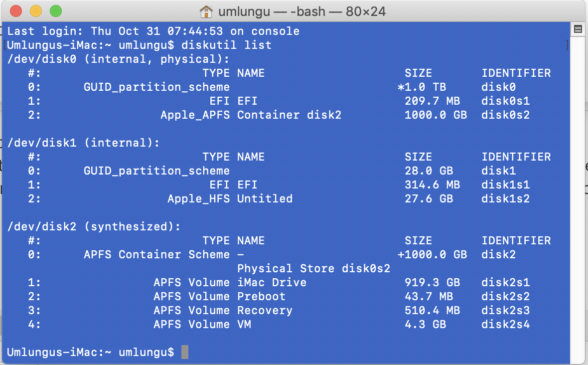This screenshot has width=588, height=365.
Task: Click the "Untitled" Apple_HFS volume name
Action: pos(265,199)
